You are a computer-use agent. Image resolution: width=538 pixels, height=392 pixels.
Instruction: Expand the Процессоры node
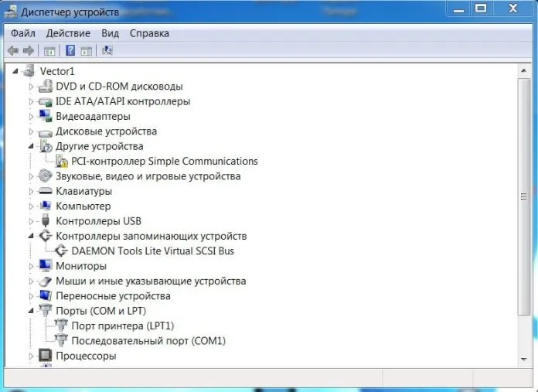(x=31, y=356)
